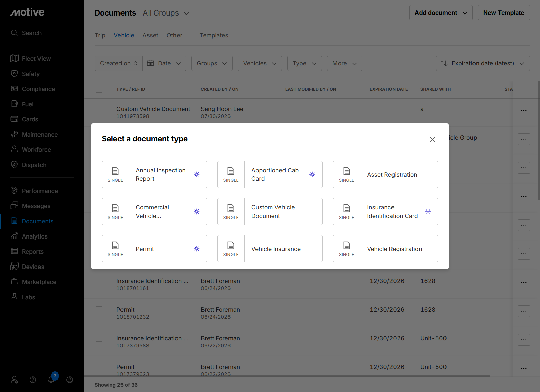
Task: Open the Templates tab
Action: 214,35
